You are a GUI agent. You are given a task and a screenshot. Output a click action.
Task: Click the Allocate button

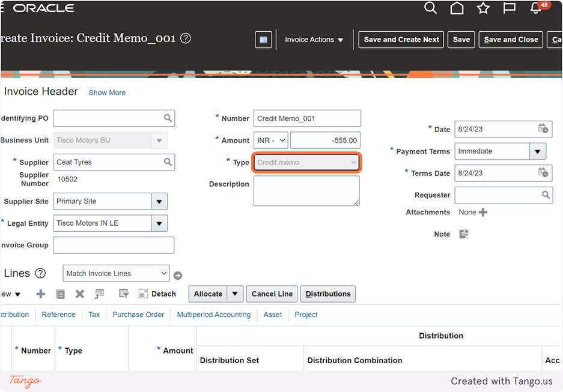(x=208, y=294)
